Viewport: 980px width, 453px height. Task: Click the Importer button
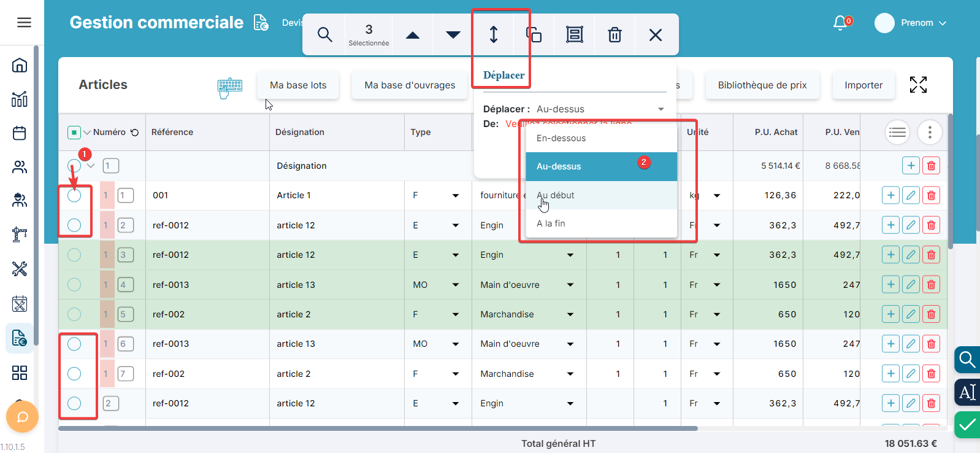tap(863, 85)
